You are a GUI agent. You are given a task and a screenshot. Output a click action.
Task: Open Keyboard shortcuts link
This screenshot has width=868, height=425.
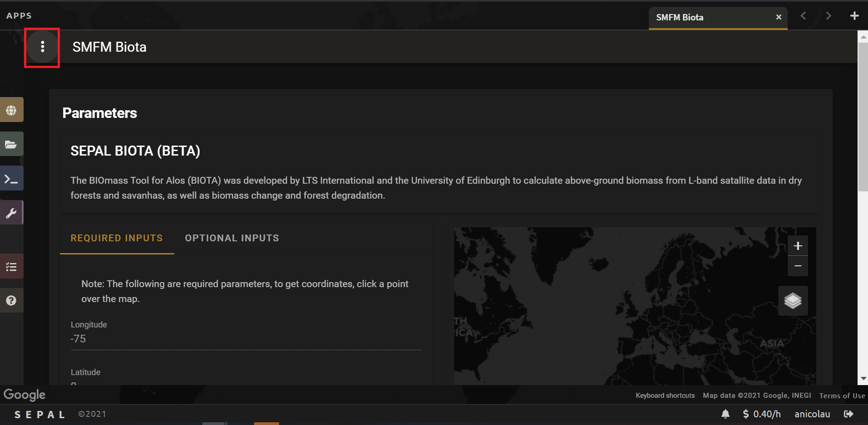tap(665, 396)
